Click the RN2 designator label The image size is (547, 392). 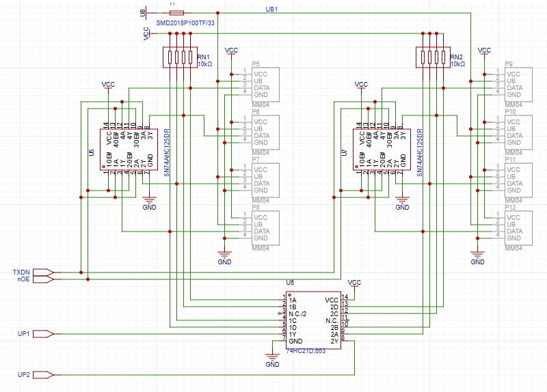(457, 57)
